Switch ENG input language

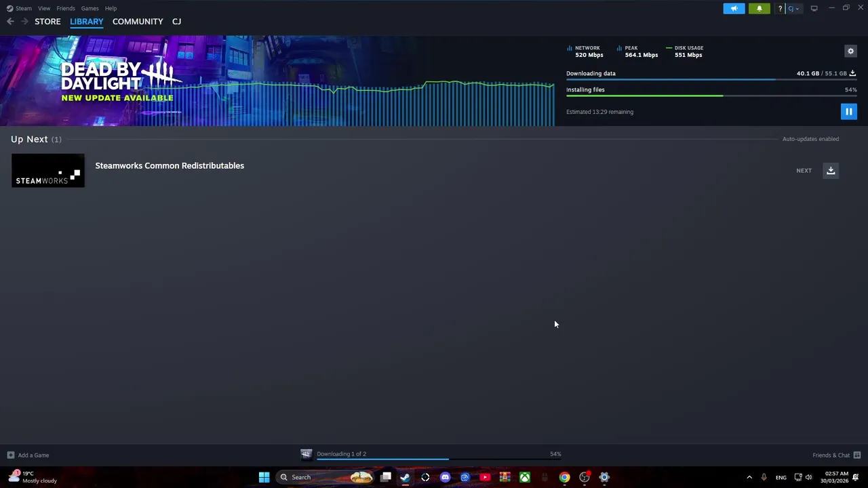[x=781, y=477]
